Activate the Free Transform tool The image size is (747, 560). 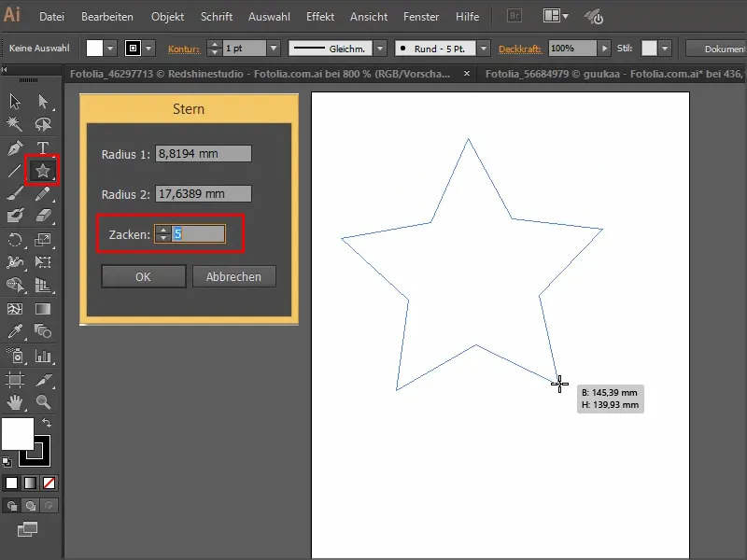[43, 262]
